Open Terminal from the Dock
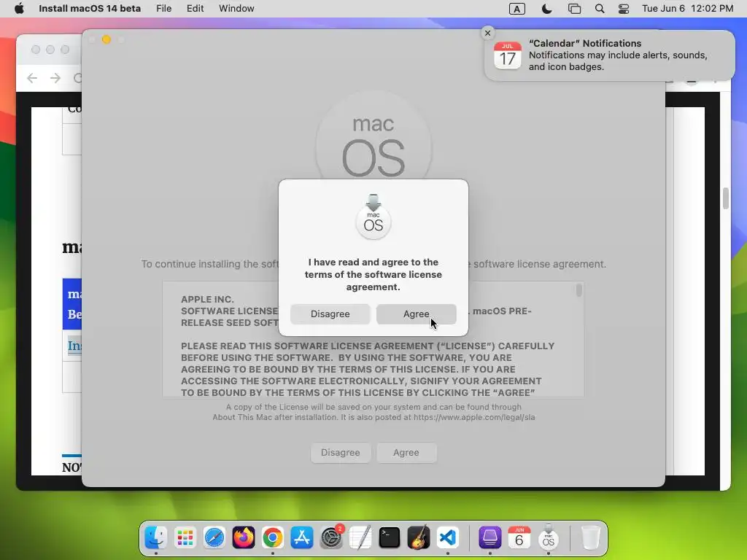Screen dimensions: 747x560 click(390, 537)
